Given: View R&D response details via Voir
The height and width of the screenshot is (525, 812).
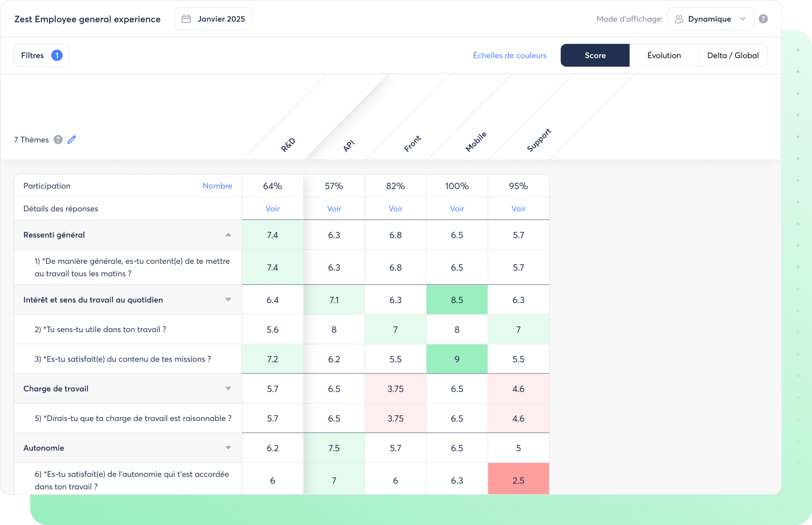Looking at the screenshot, I should (272, 208).
